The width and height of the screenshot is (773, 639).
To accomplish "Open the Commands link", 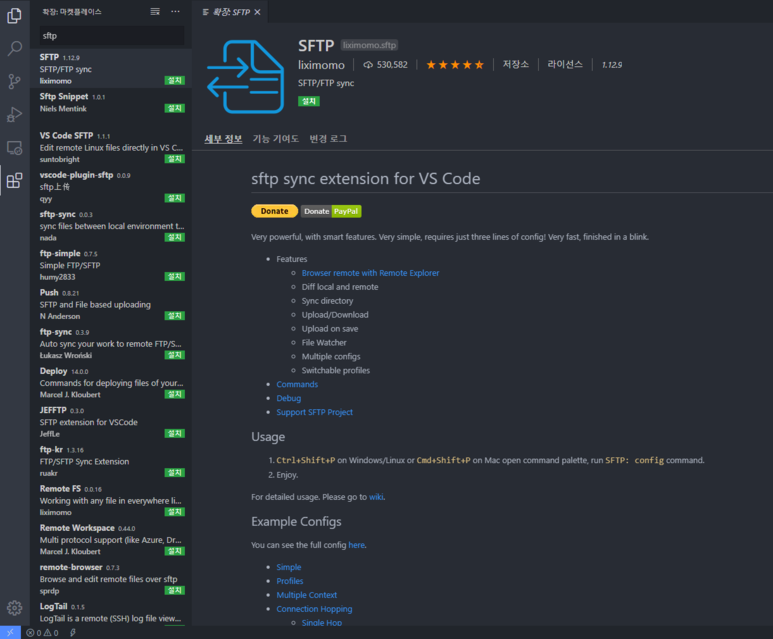I will pos(297,385).
